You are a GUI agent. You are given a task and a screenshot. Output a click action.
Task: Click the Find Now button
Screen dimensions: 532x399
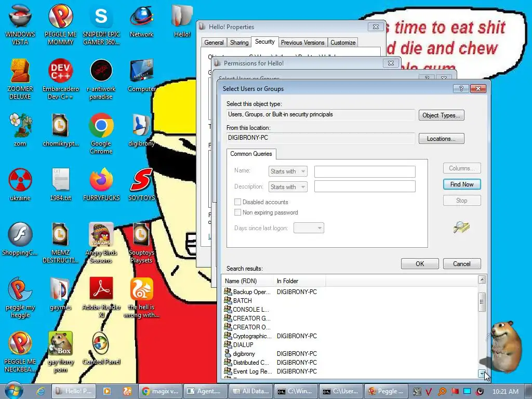[x=462, y=184]
